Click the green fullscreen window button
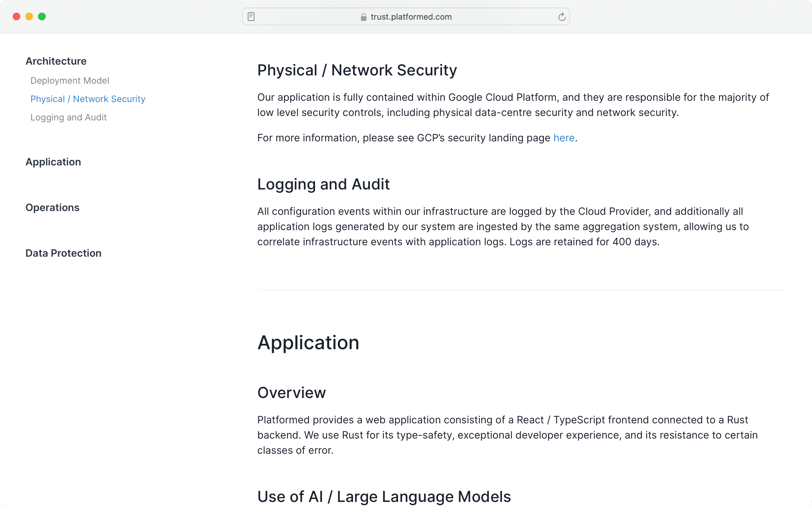Image resolution: width=812 pixels, height=507 pixels. pos(42,16)
